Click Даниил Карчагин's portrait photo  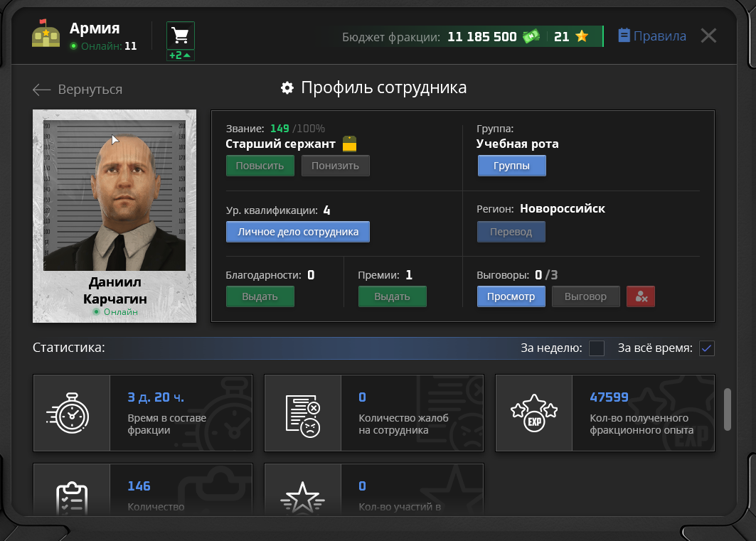[x=115, y=195]
